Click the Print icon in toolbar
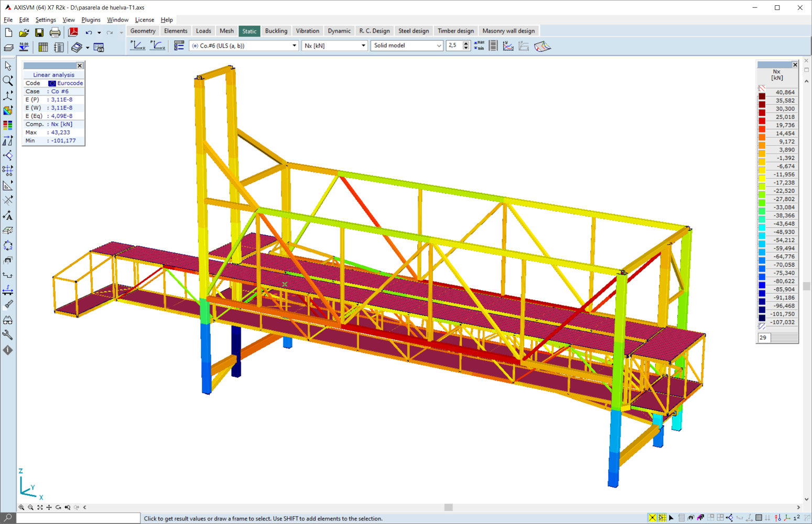The image size is (812, 524). coord(55,32)
